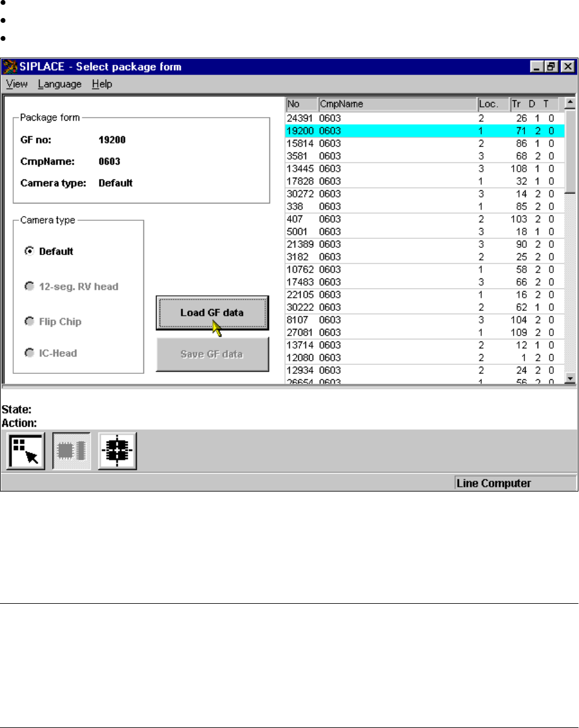The width and height of the screenshot is (579, 728).
Task: Click the GF no value 19200
Action: (x=112, y=140)
